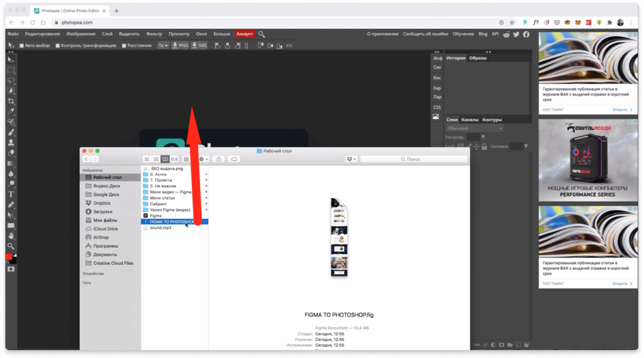Switch to the Каналы tab

[x=470, y=120]
